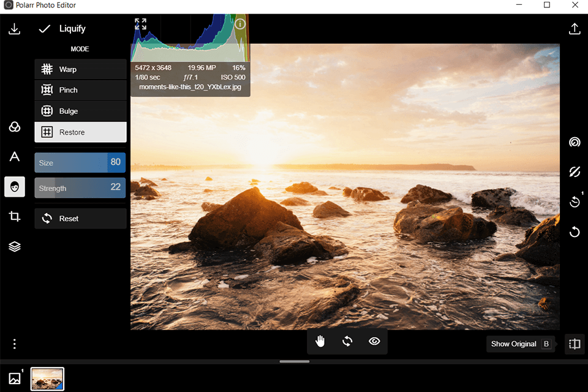
Task: Select the beach photo thumbnail
Action: coord(47,379)
